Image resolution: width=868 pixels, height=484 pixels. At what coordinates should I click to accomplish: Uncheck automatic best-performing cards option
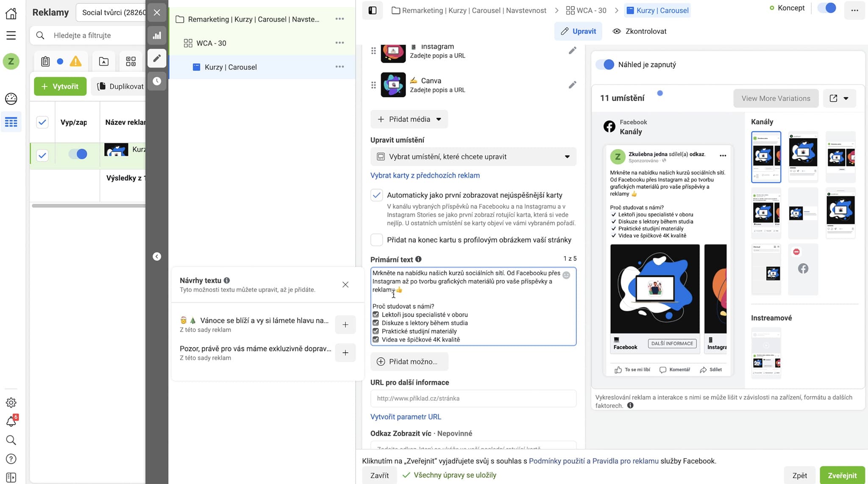[376, 195]
